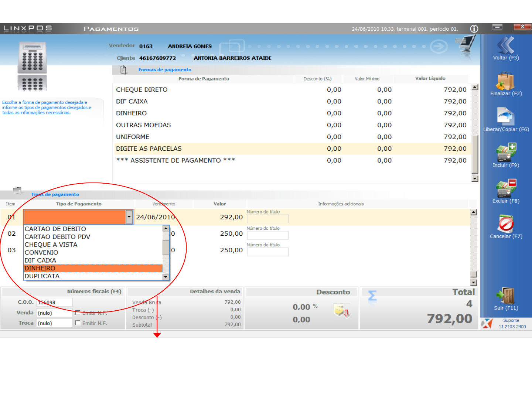Click the sigma total icon
Image resolution: width=532 pixels, height=399 pixels.
372,296
